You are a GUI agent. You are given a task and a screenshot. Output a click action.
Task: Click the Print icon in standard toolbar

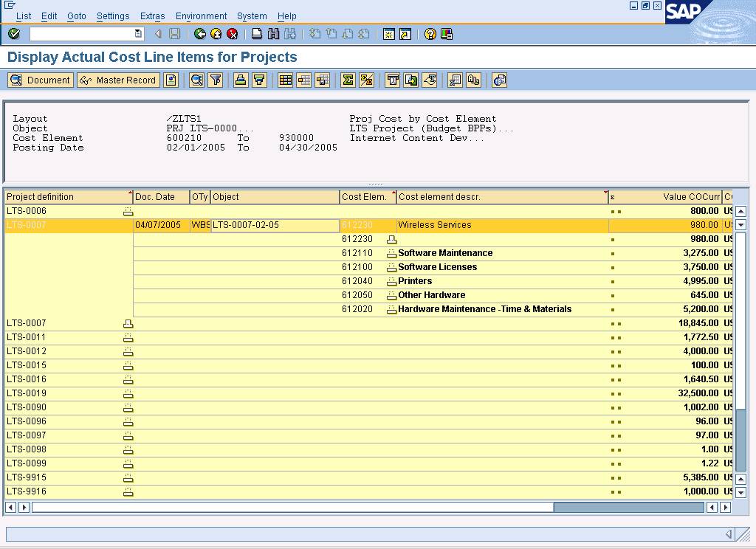(257, 34)
